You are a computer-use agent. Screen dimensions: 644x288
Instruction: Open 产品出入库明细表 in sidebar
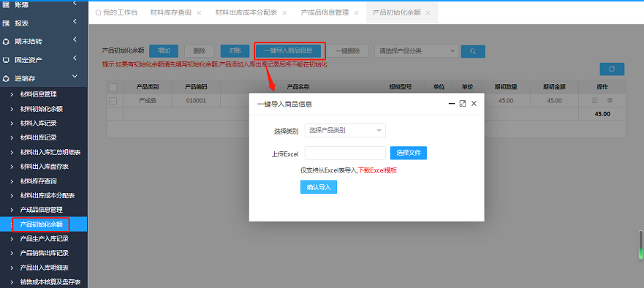tap(44, 268)
